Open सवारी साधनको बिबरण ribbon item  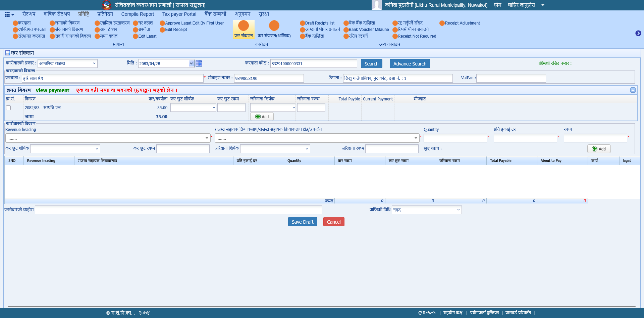70,36
